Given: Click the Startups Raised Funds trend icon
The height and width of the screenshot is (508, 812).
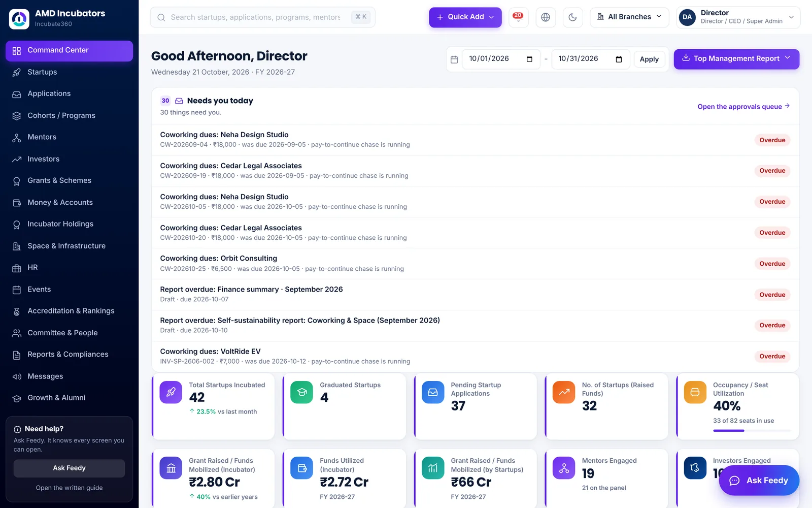Looking at the screenshot, I should coord(564,392).
